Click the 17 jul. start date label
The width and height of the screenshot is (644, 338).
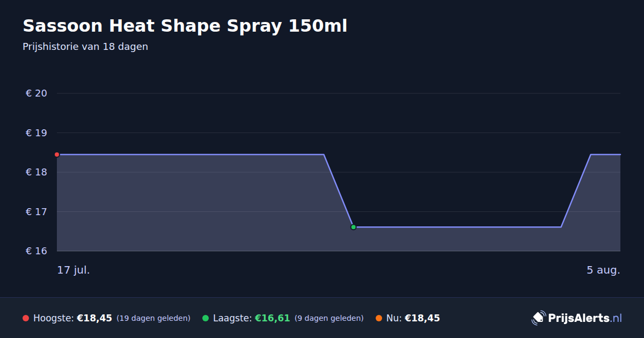point(74,270)
